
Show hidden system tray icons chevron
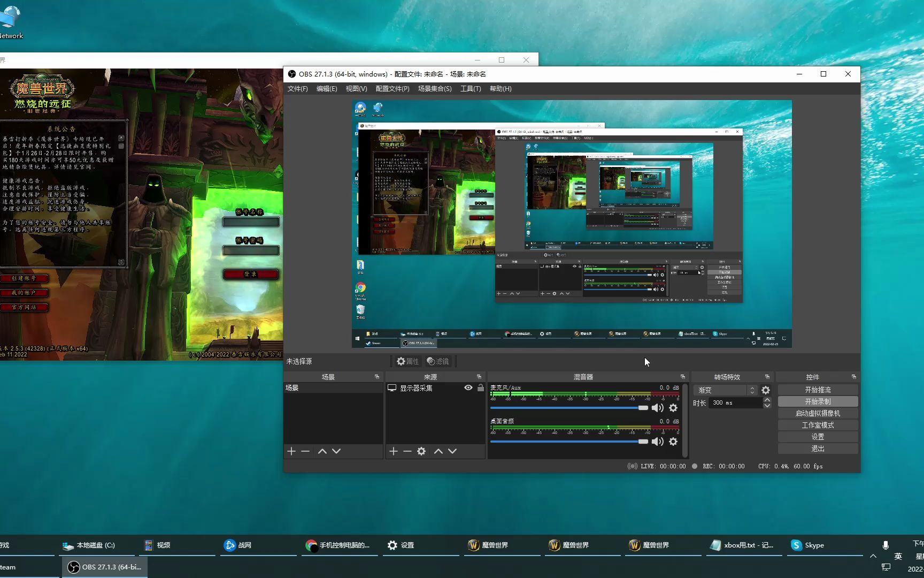[873, 556]
